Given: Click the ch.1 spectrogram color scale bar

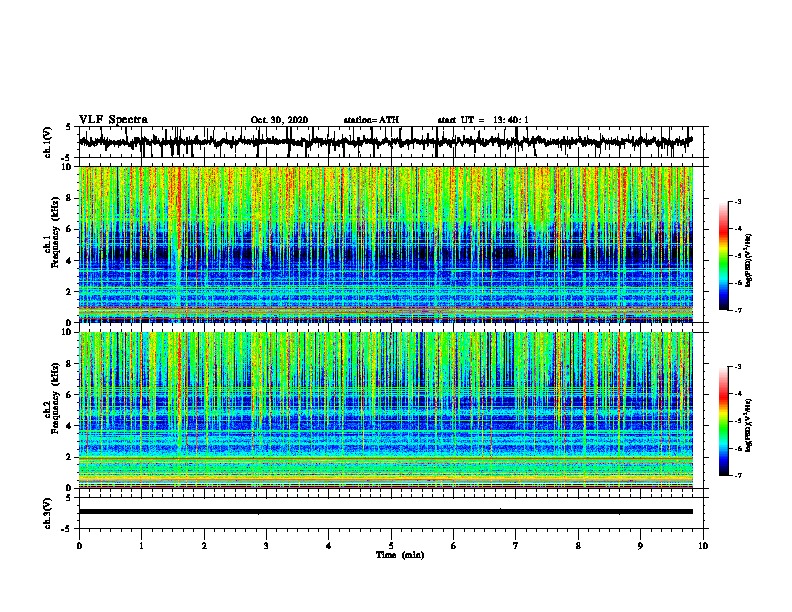Looking at the screenshot, I should [724, 256].
